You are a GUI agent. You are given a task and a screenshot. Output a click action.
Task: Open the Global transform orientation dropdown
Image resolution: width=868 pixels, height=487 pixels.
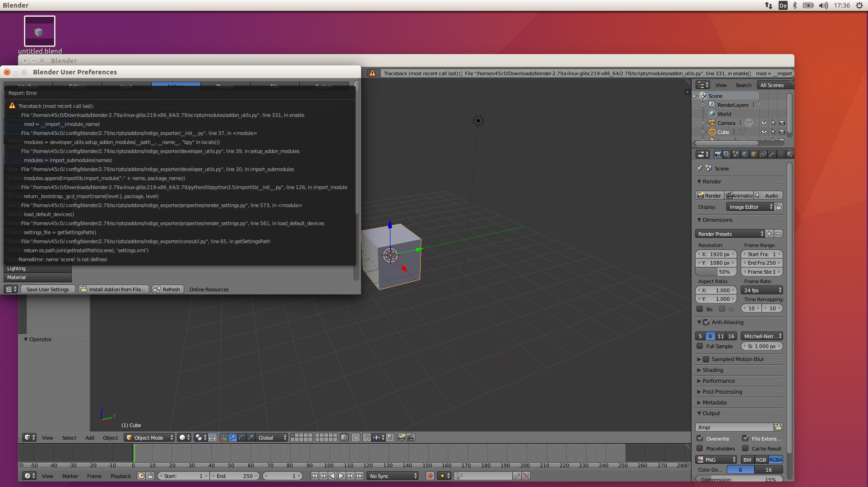tap(272, 437)
